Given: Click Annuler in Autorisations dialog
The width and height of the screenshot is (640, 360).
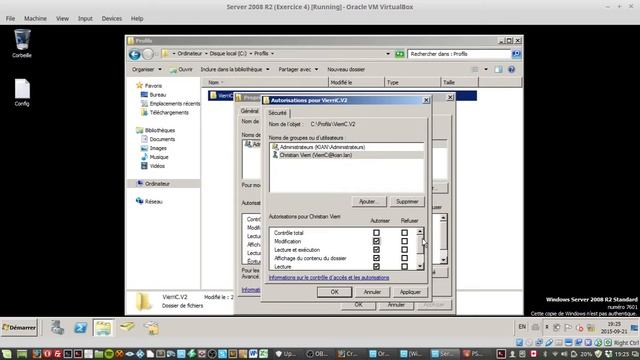Looking at the screenshot, I should coord(372,292).
